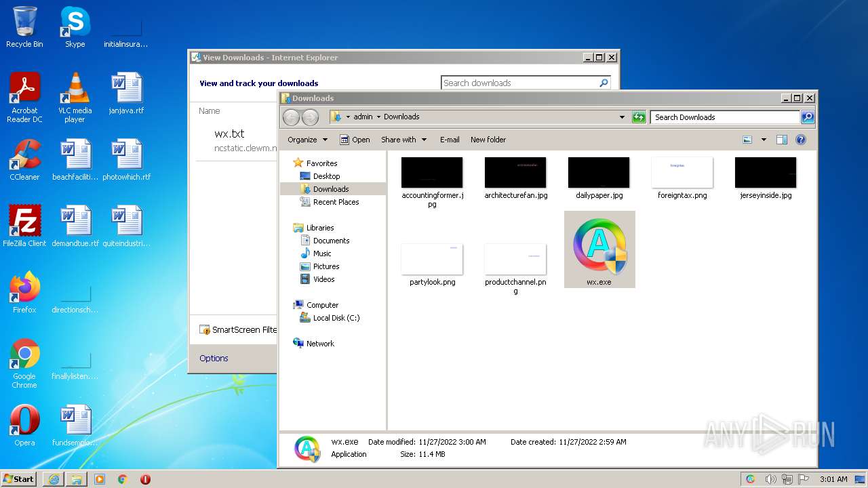Image resolution: width=868 pixels, height=488 pixels.
Task: Expand the address bar history dropdown
Action: tap(622, 117)
